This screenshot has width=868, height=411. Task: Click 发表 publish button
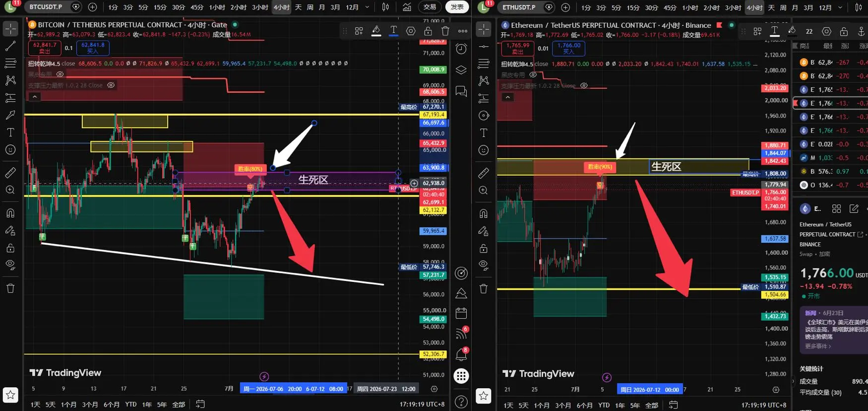(457, 7)
